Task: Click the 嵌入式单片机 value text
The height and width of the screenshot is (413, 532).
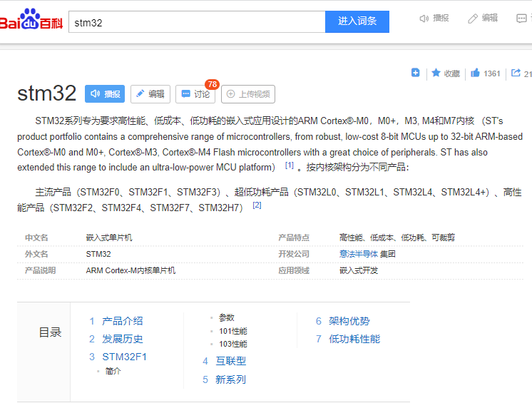Action: 109,238
